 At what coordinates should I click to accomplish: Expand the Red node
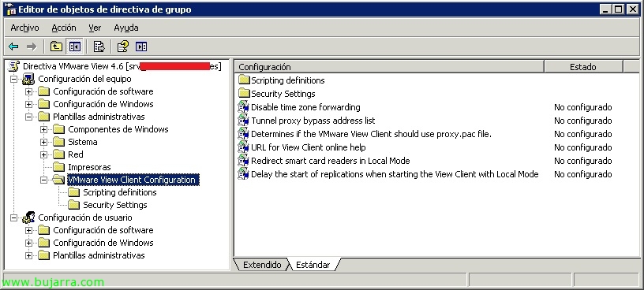(44, 154)
